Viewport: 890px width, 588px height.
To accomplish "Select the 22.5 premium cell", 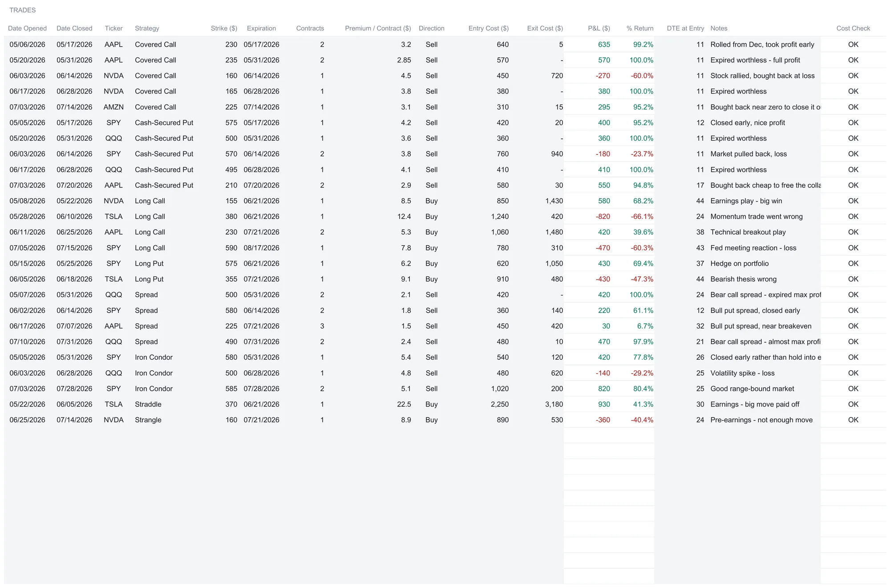I will pyautogui.click(x=404, y=404).
